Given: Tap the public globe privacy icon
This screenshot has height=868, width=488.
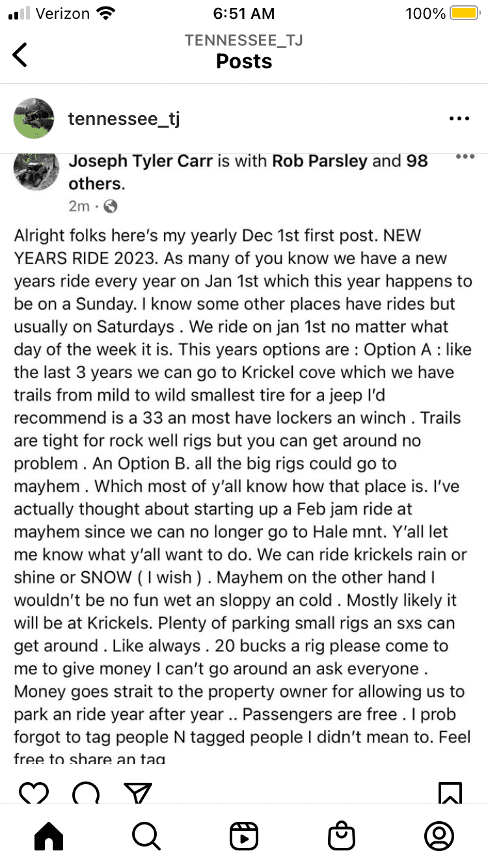Looking at the screenshot, I should 111,206.
